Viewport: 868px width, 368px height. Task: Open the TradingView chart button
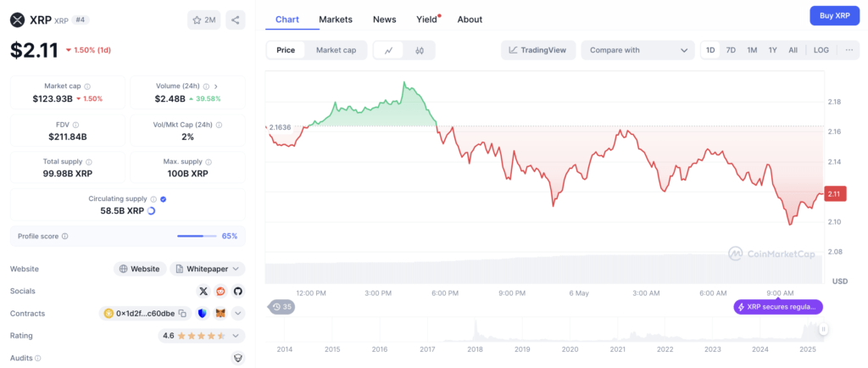(x=538, y=50)
